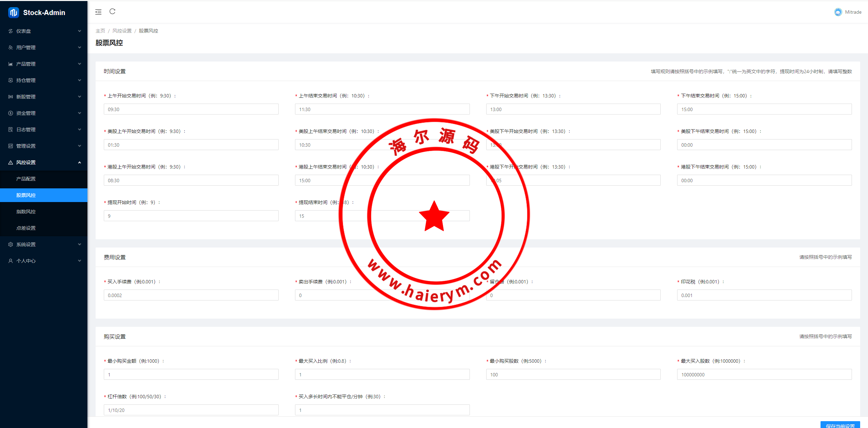Select the 产品配置 submenu item

(x=26, y=179)
